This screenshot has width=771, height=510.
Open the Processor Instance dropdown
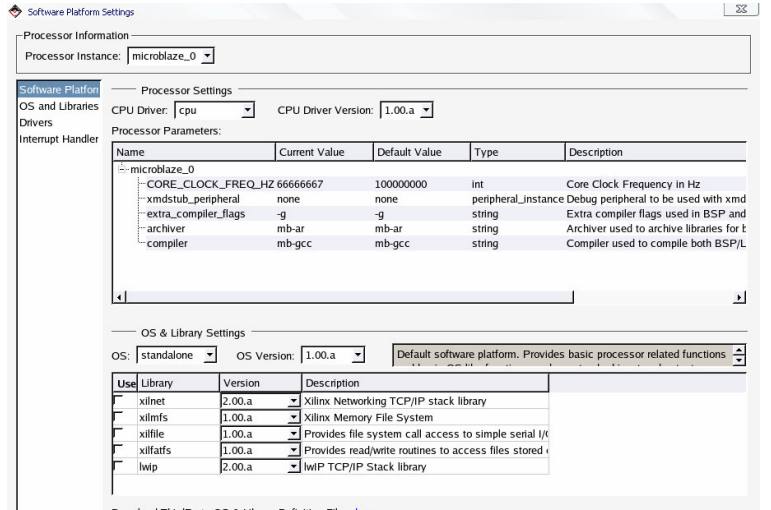tap(208, 54)
